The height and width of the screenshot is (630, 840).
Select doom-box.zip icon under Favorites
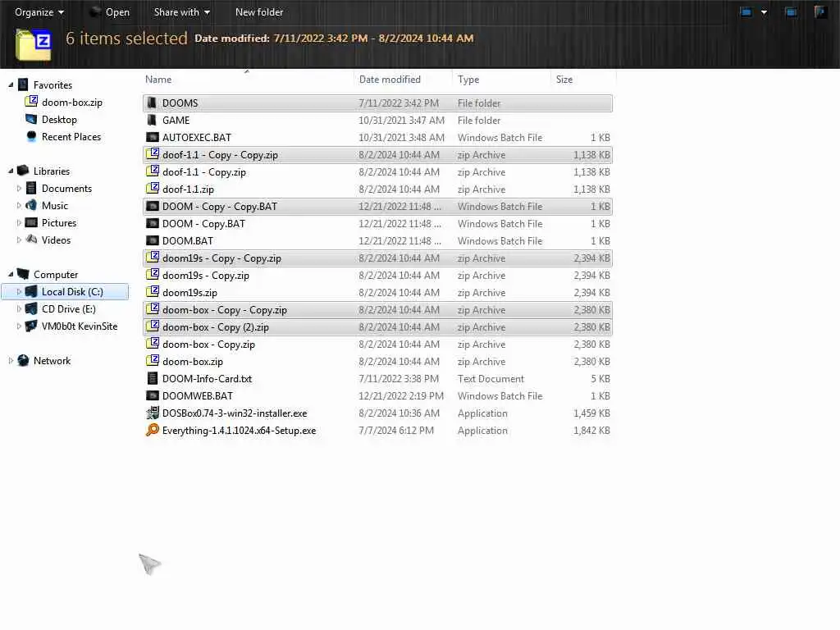point(32,101)
